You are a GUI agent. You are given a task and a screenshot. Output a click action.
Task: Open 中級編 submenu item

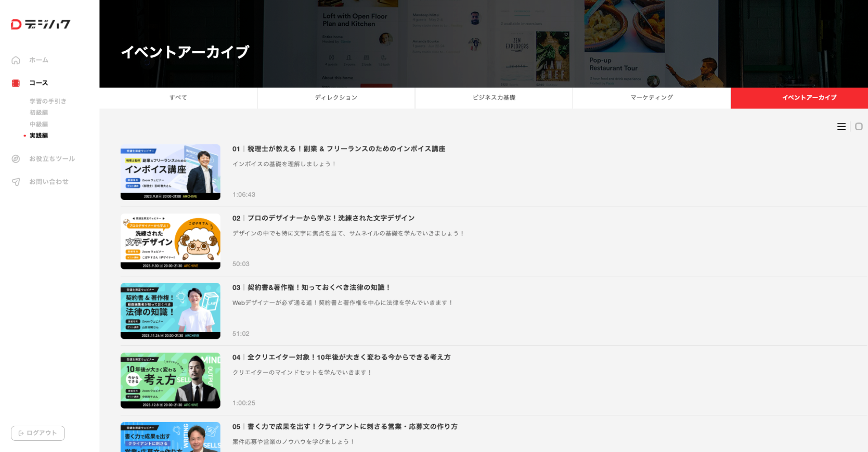tap(39, 124)
